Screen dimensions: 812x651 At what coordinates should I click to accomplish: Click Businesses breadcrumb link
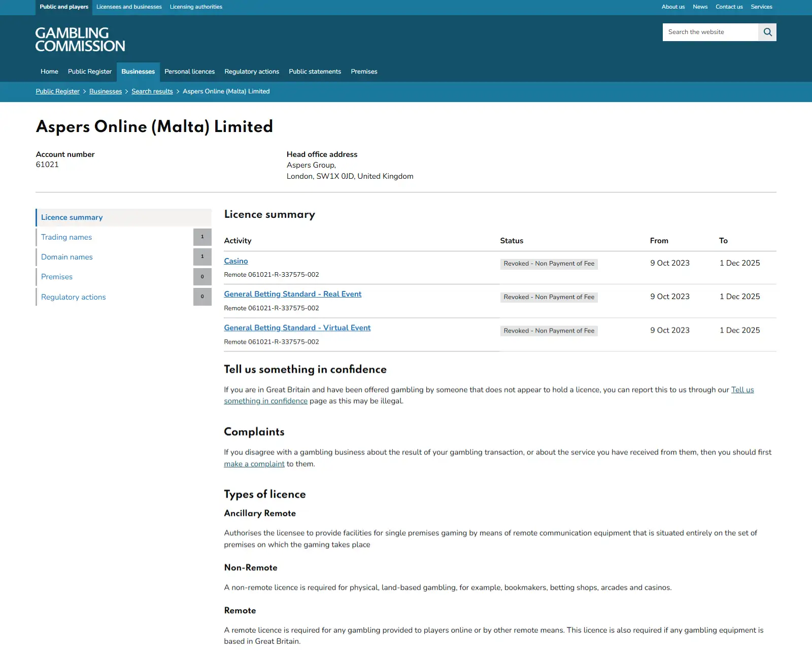(x=106, y=91)
